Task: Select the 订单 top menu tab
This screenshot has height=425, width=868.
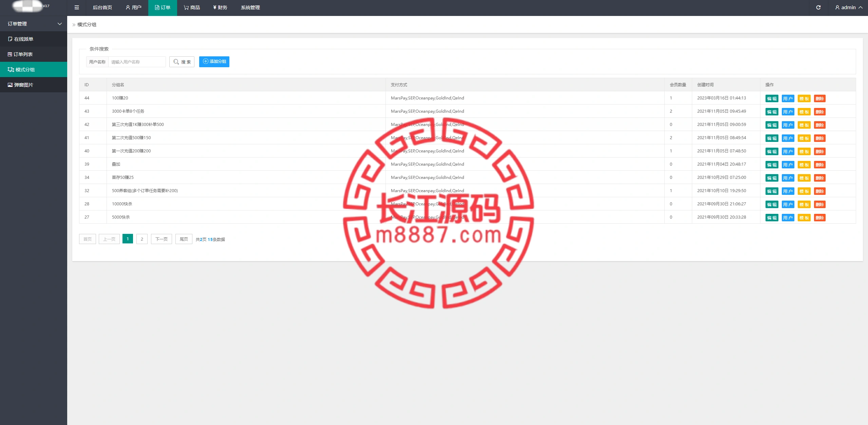Action: point(163,7)
